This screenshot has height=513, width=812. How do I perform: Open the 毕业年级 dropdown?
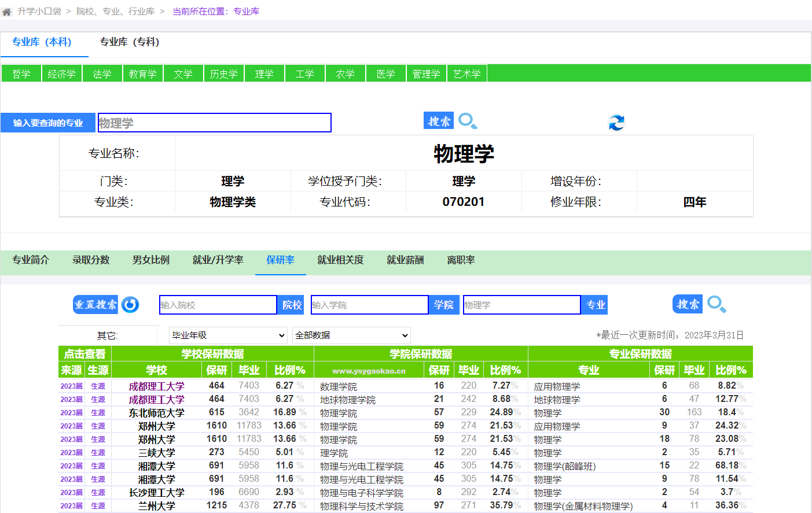coord(228,335)
